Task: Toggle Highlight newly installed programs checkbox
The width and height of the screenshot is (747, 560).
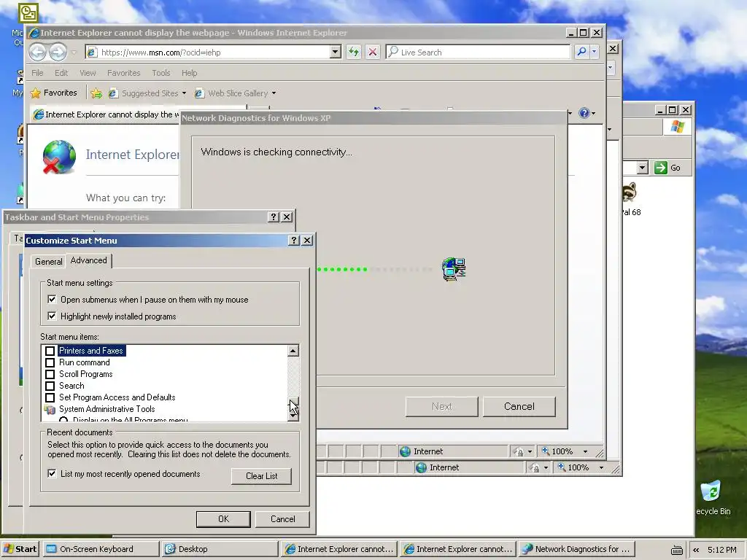Action: point(52,316)
